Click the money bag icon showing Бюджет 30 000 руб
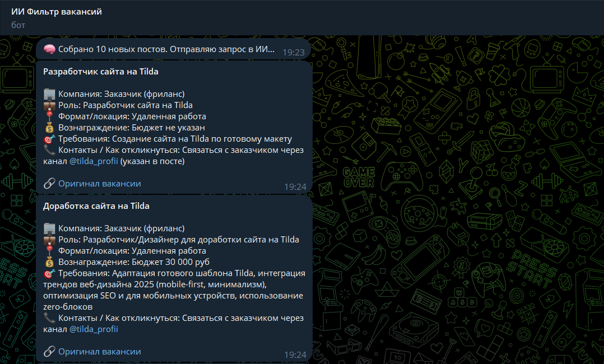The image size is (604, 364). point(50,262)
